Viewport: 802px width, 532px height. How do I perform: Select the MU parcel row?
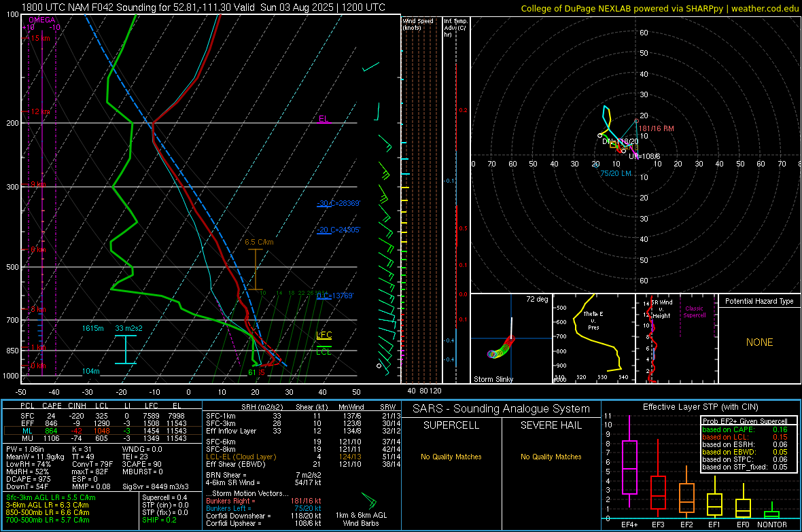coord(103,438)
